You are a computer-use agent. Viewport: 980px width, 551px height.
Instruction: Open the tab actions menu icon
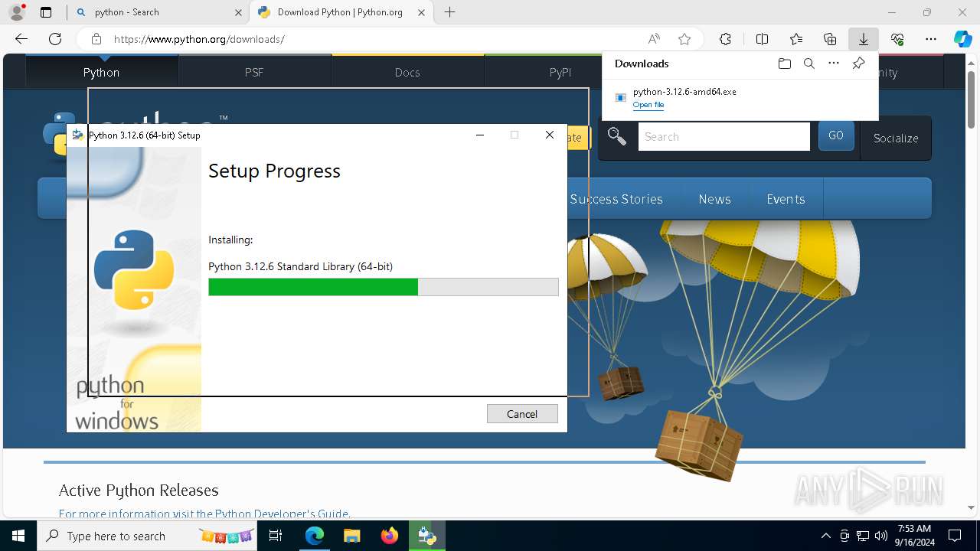tap(46, 12)
